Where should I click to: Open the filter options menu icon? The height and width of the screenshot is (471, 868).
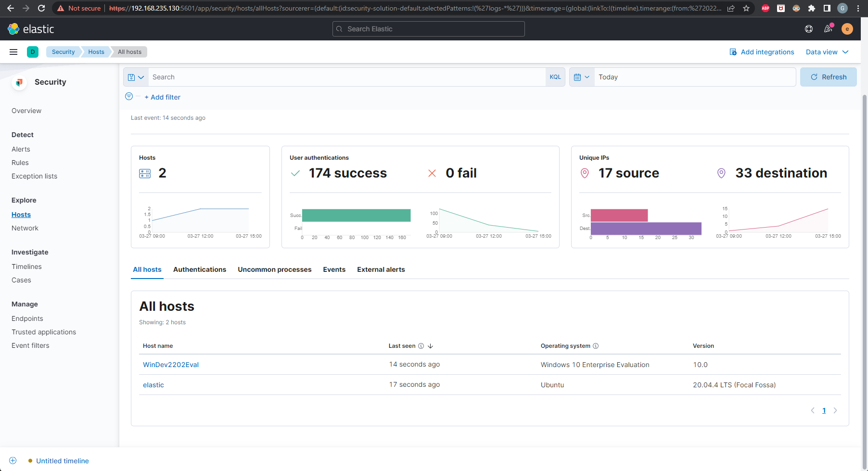pos(129,97)
